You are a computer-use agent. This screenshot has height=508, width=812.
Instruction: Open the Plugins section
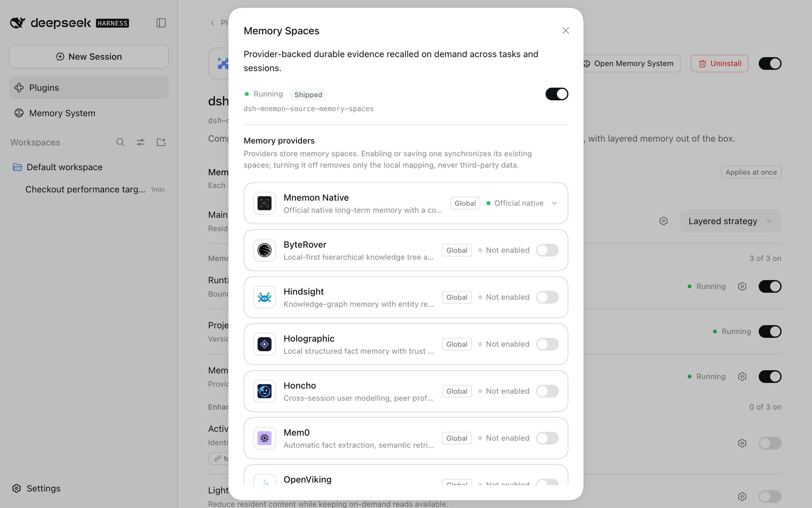[89, 88]
